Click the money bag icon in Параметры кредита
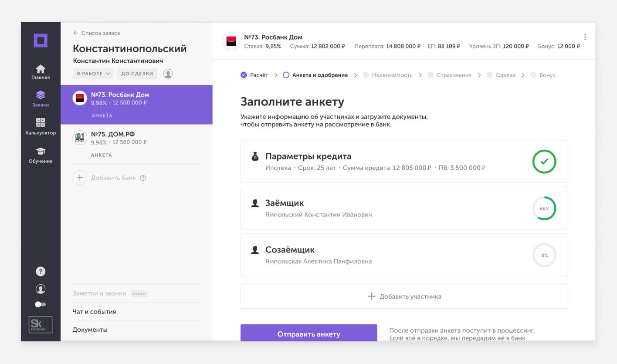The image size is (617, 364). (x=255, y=156)
